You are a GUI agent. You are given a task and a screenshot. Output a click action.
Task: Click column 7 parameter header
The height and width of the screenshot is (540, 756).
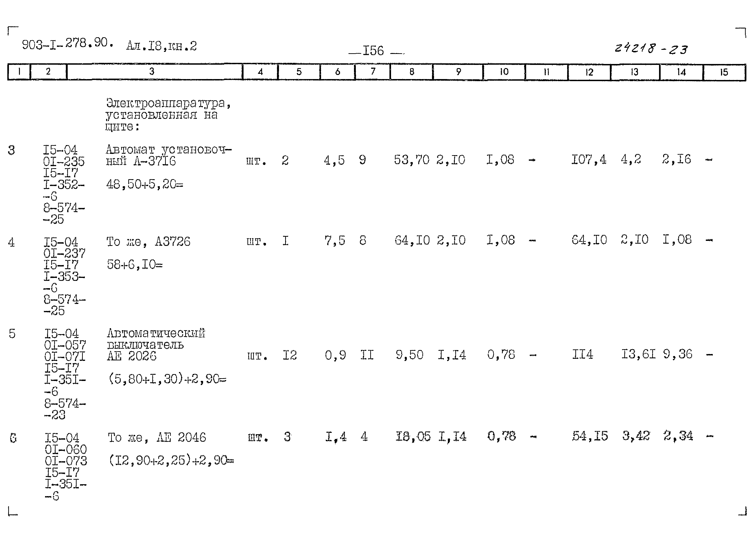(x=372, y=71)
